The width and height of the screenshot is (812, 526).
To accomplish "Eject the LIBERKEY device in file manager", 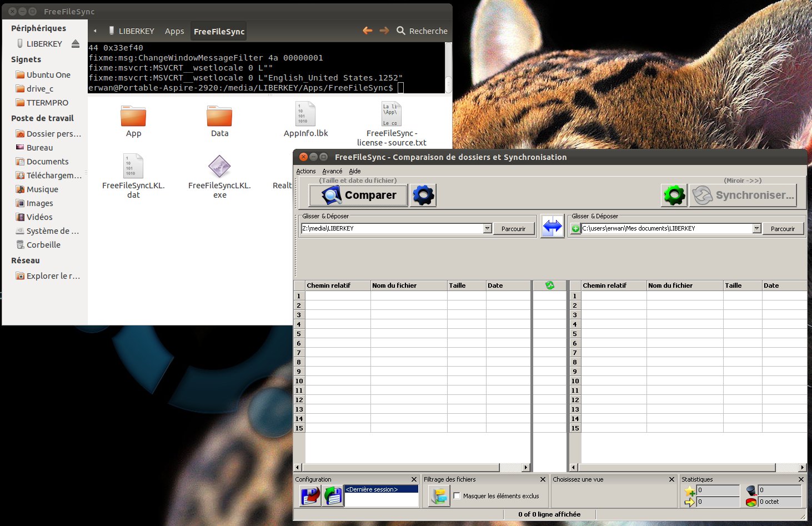I will coord(76,44).
